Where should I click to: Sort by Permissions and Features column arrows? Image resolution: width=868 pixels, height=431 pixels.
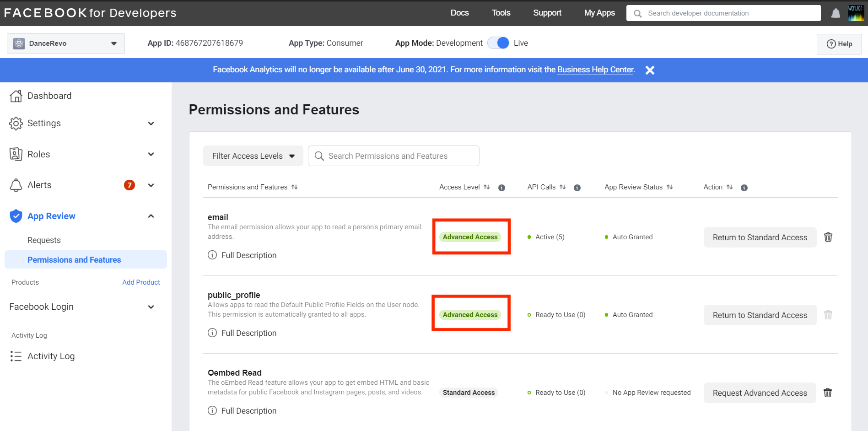coord(295,187)
